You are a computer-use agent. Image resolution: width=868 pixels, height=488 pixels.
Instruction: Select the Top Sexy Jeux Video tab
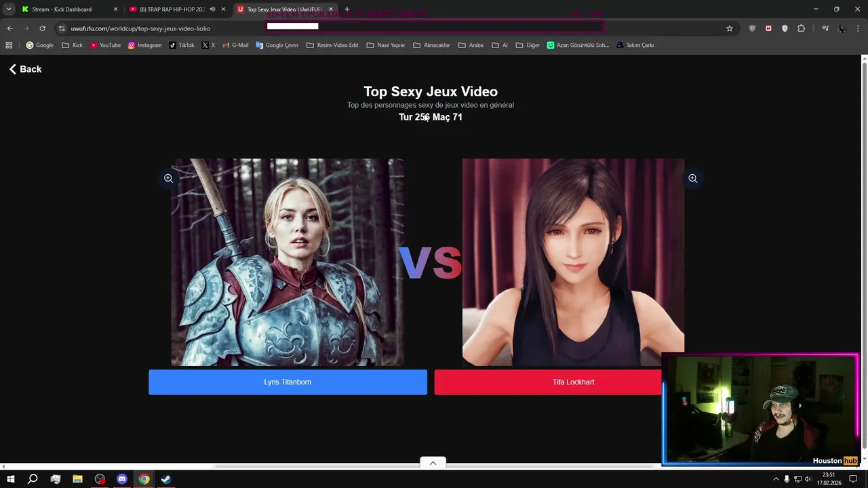[x=283, y=9]
